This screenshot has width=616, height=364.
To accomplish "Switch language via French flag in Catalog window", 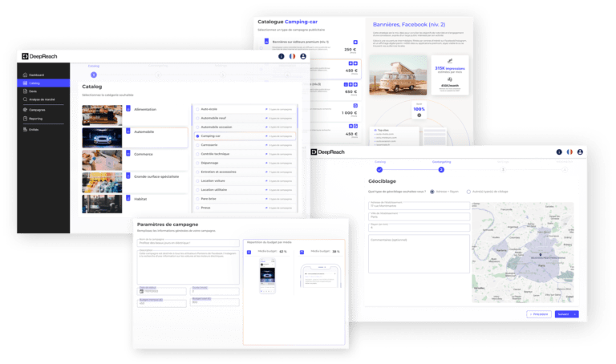I will pyautogui.click(x=292, y=56).
